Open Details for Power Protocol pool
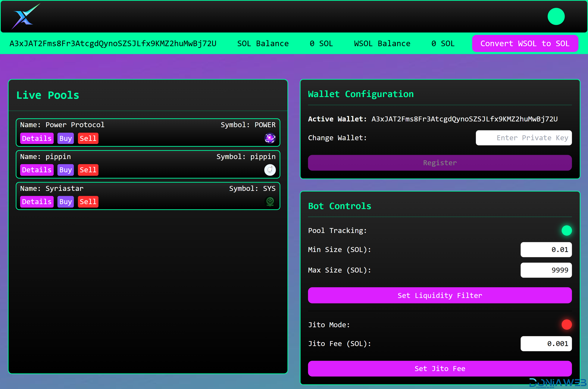The image size is (588, 389). pos(37,138)
